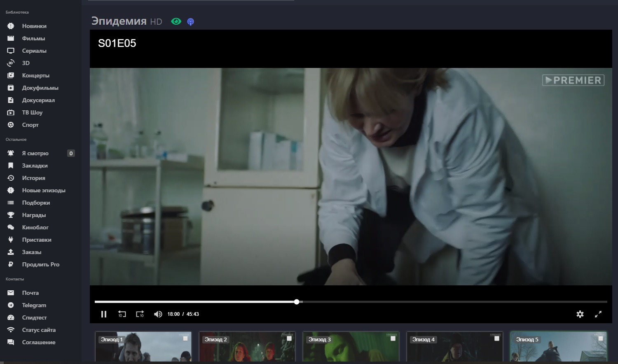Check the box on Эпизод 3

[393, 338]
